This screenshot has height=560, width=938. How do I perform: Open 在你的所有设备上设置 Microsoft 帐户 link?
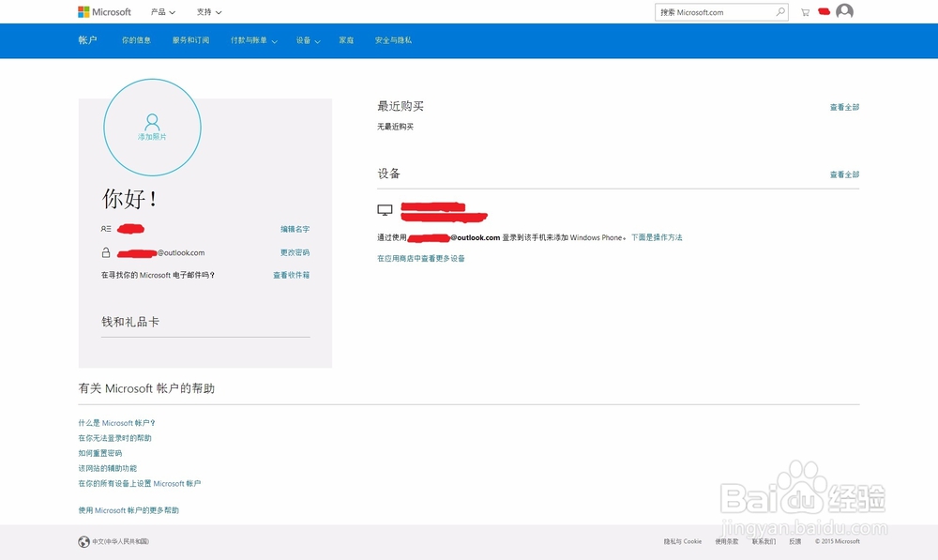pos(140,483)
